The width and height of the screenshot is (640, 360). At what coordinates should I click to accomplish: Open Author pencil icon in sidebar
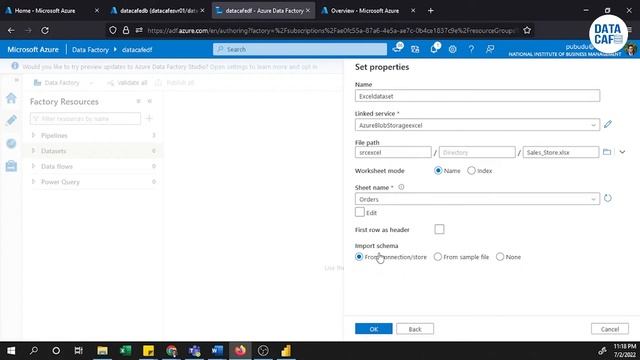11,120
